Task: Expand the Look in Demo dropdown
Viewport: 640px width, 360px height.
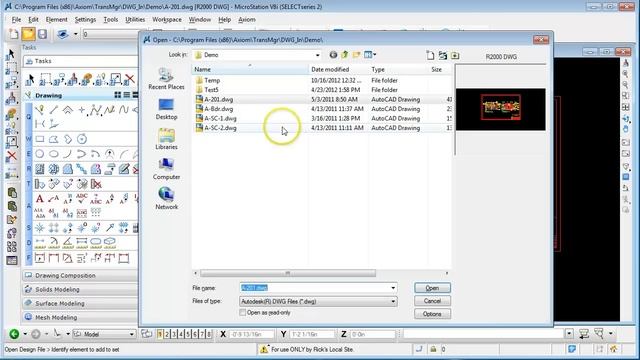Action: coord(317,55)
